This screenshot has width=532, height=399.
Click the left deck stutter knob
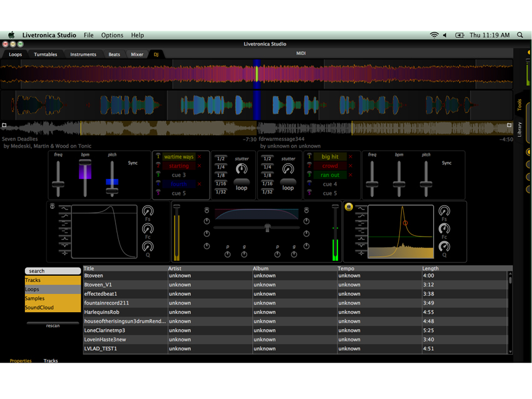coord(242,168)
